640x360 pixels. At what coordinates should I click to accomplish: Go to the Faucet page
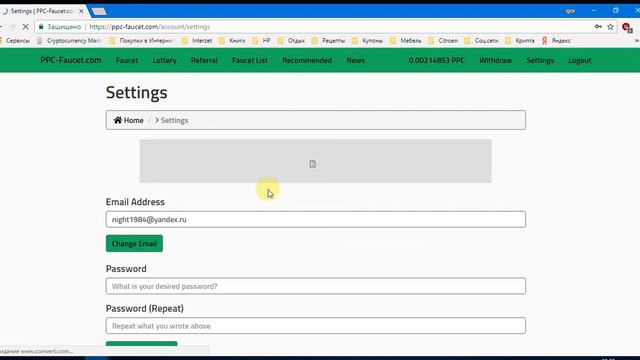click(x=127, y=60)
